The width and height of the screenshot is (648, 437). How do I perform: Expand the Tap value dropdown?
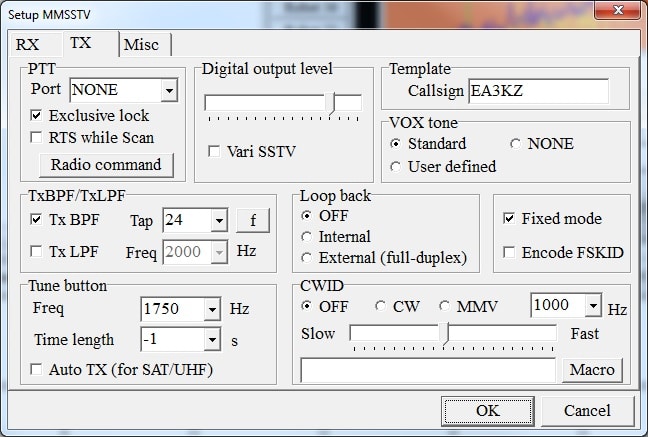pyautogui.click(x=219, y=220)
